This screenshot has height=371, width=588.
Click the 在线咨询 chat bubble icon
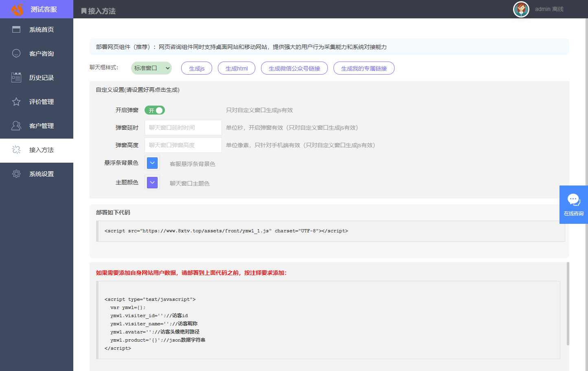point(574,200)
